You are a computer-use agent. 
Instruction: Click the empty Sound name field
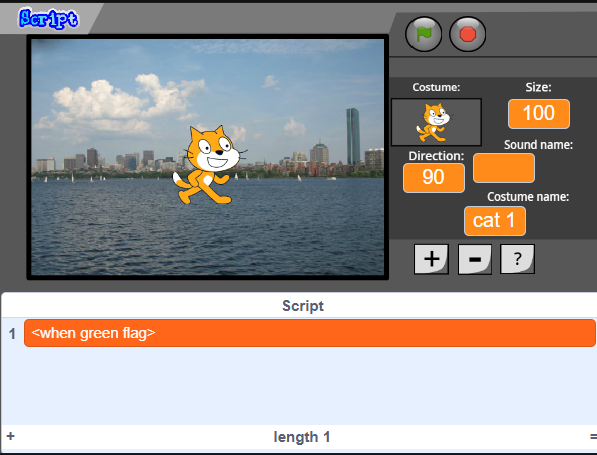click(x=504, y=168)
